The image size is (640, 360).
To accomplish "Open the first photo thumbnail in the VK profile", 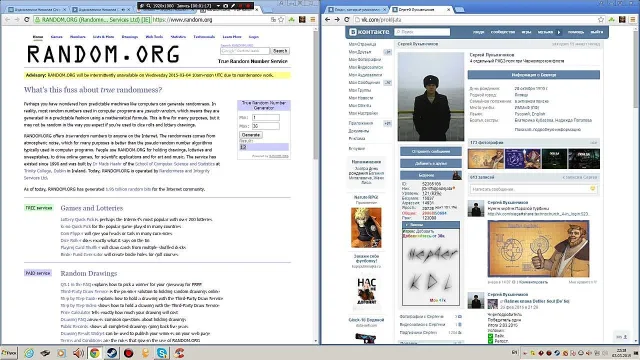I will [x=486, y=159].
